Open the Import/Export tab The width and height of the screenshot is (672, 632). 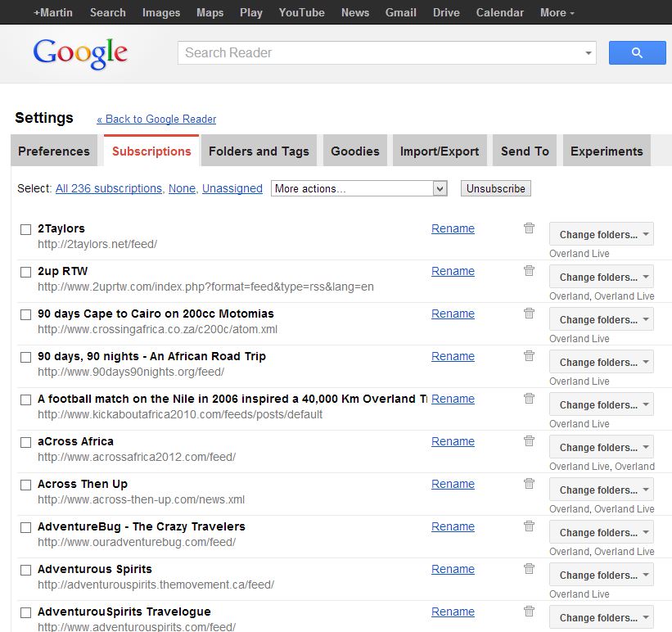click(440, 151)
